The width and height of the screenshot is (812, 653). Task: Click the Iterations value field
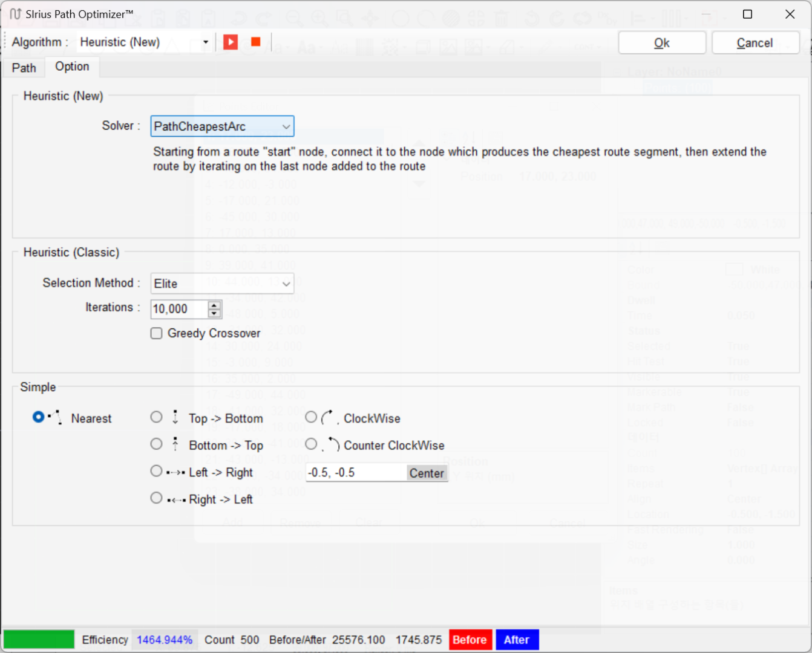click(179, 309)
